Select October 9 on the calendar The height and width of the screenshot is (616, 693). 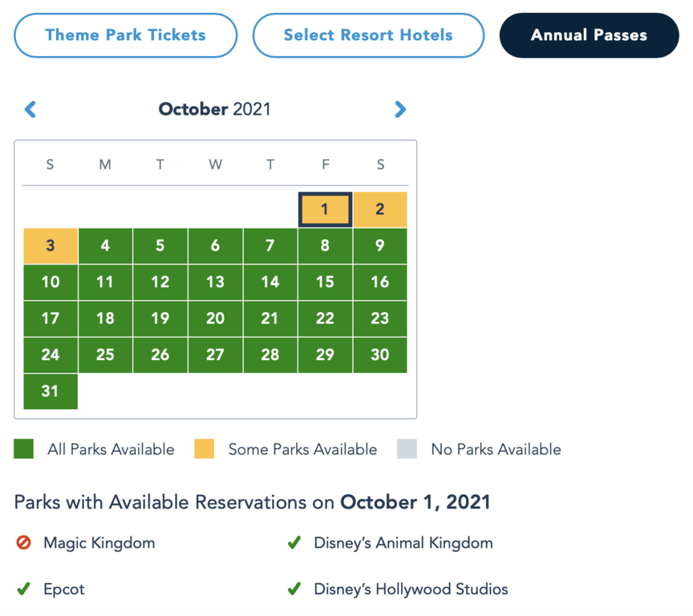tap(380, 246)
